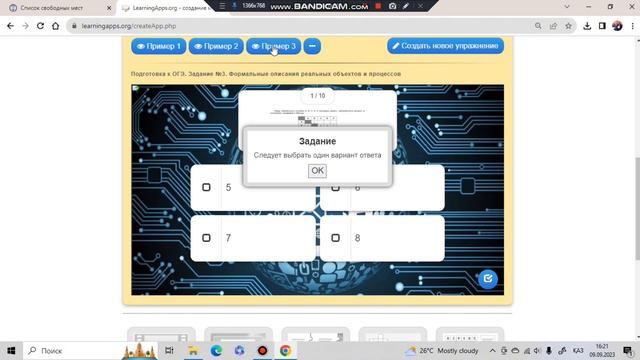This screenshot has height=360, width=640.
Task: Open the Windows Start menu
Action: coord(11,351)
